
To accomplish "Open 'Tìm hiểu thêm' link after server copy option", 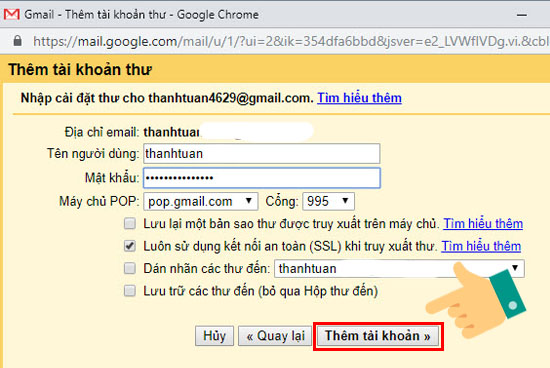I will (x=483, y=224).
